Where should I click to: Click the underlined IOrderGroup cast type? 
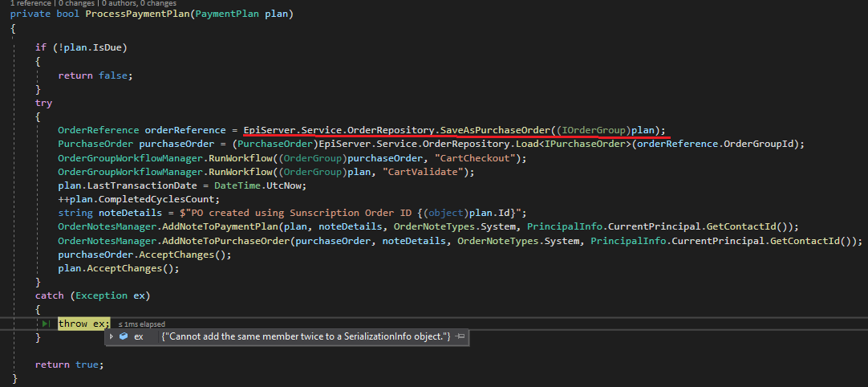(595, 130)
